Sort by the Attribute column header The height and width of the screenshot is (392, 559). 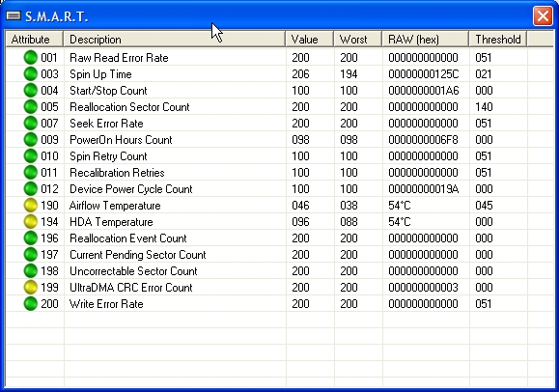[34, 39]
